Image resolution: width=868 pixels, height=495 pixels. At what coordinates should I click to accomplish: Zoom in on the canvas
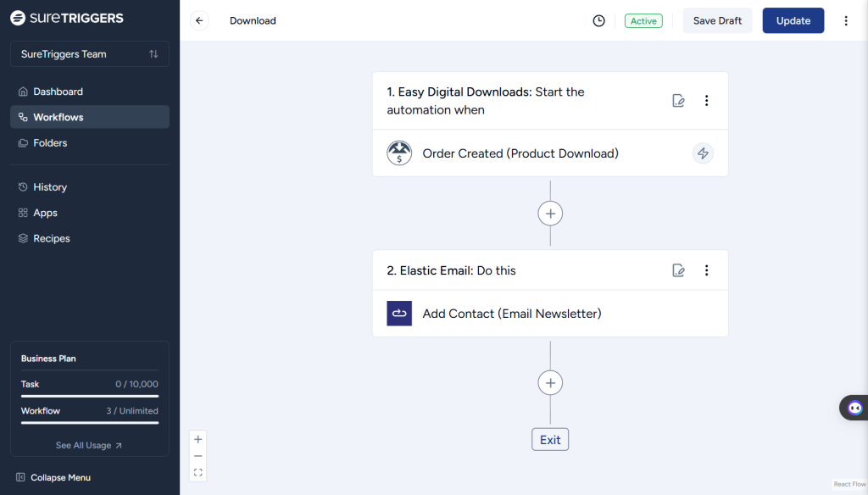click(198, 439)
